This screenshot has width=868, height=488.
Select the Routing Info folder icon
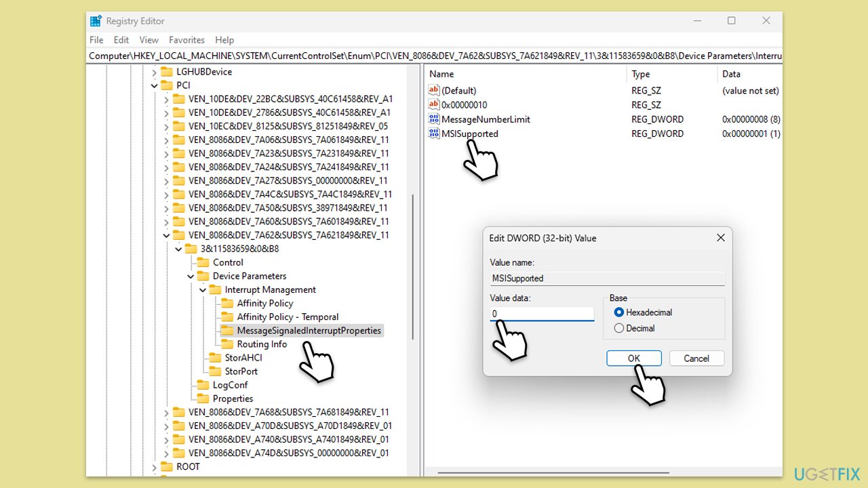point(228,344)
